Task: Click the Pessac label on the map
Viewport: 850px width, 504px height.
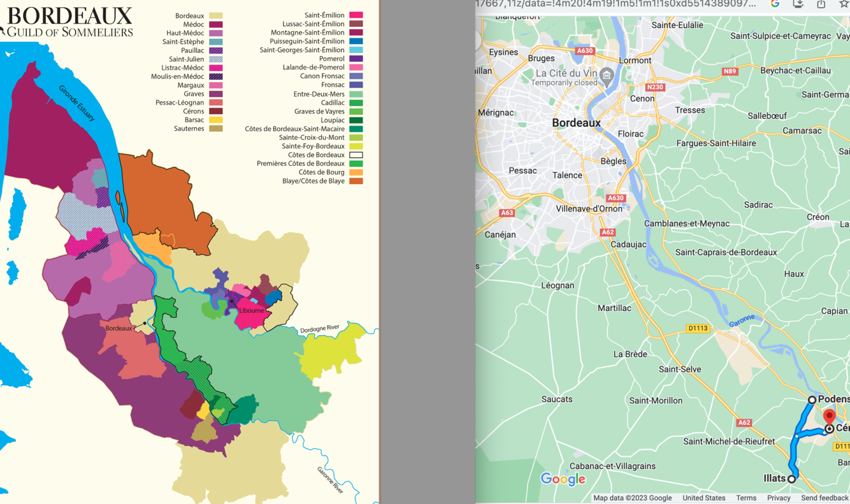Action: point(523,171)
